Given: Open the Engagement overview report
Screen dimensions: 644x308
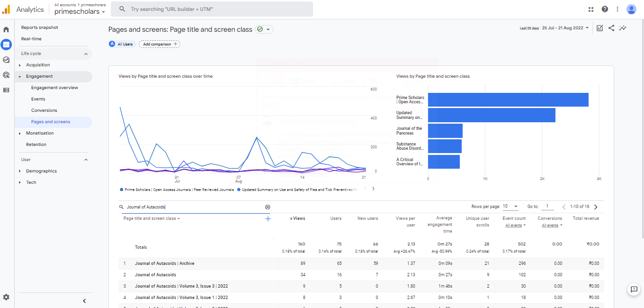Looking at the screenshot, I should pyautogui.click(x=54, y=88).
